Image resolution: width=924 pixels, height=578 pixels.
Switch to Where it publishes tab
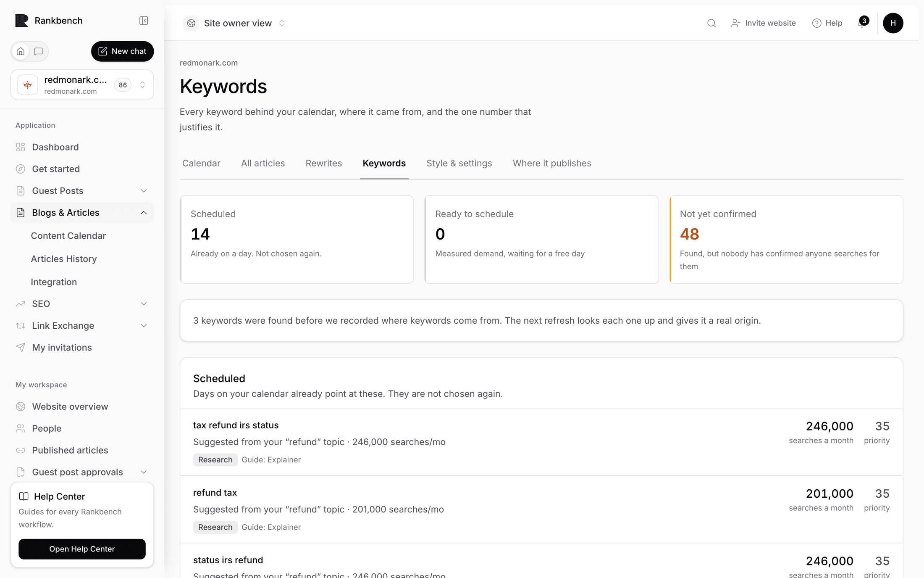[552, 163]
